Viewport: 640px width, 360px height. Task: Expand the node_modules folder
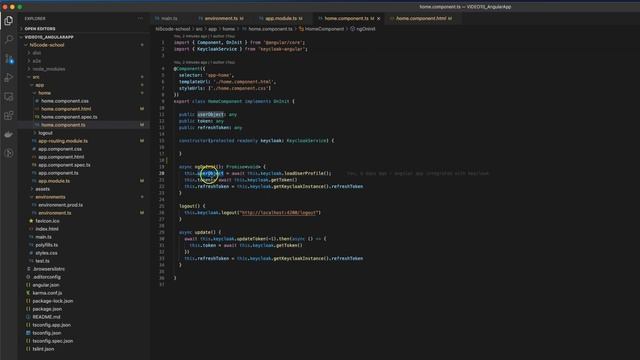coord(49,69)
